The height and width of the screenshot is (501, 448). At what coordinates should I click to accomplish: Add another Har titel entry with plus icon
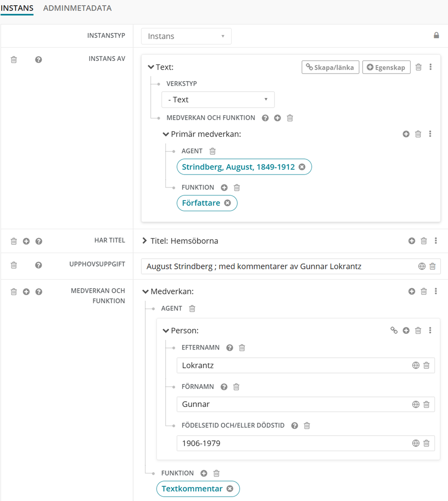pyautogui.click(x=26, y=241)
